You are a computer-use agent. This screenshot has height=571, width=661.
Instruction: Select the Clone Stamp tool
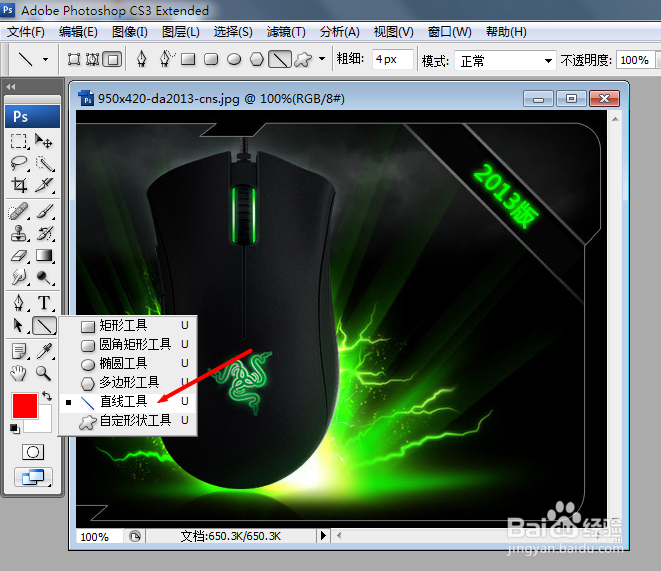coord(19,233)
